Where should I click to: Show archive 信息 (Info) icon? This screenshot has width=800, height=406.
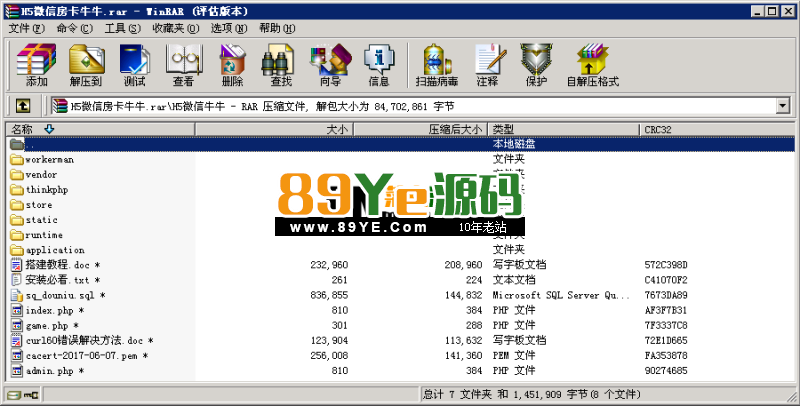pos(379,59)
